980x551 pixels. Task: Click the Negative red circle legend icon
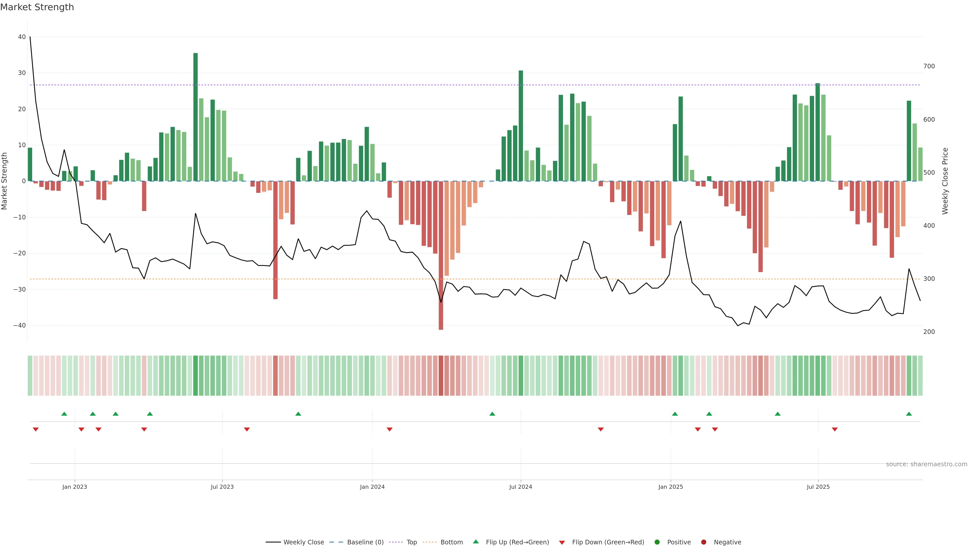pos(703,542)
